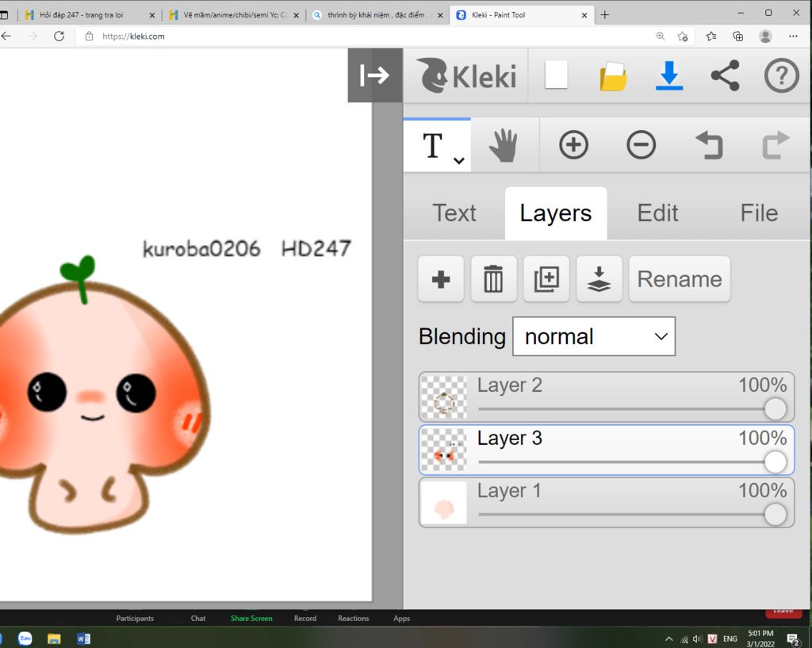
Task: Undo the last action
Action: click(x=709, y=144)
